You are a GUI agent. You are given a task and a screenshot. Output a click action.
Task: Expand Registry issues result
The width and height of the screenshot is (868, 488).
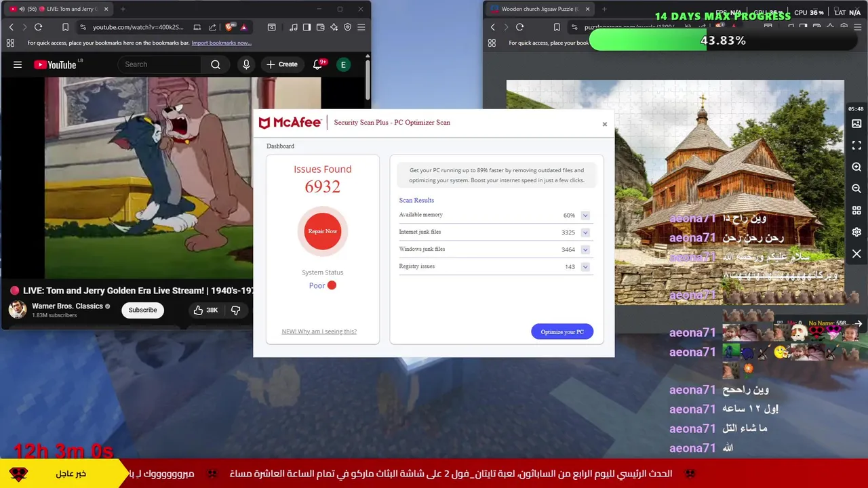click(585, 267)
